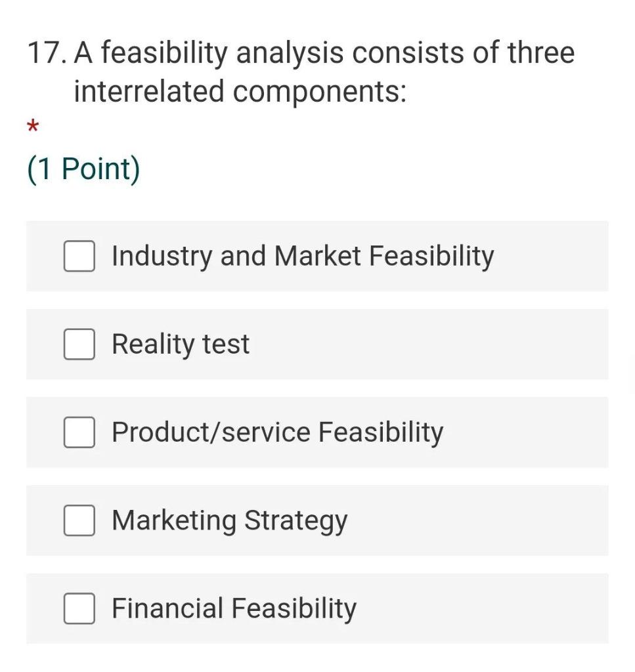This screenshot has width=635, height=672.
Task: Click the "Product/service Feasibility" label text
Action: click(x=277, y=432)
